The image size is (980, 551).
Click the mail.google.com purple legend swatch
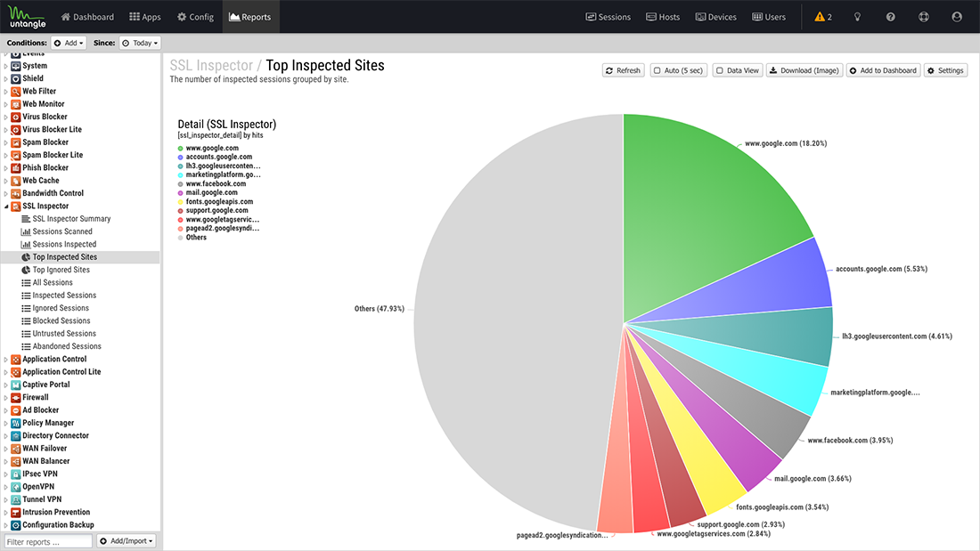(x=181, y=193)
